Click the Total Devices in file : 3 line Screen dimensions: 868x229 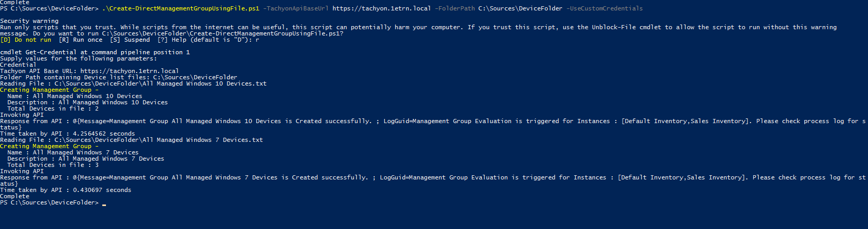(x=53, y=165)
